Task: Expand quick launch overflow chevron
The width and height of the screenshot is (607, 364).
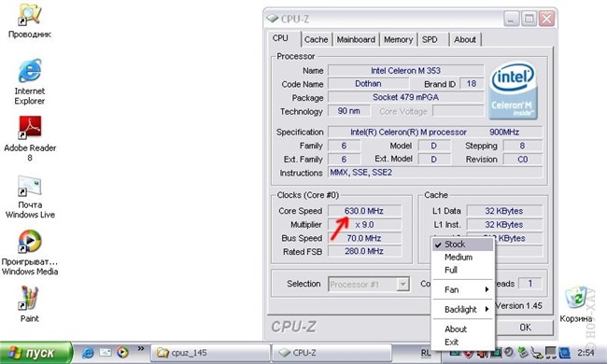Action: click(x=140, y=348)
